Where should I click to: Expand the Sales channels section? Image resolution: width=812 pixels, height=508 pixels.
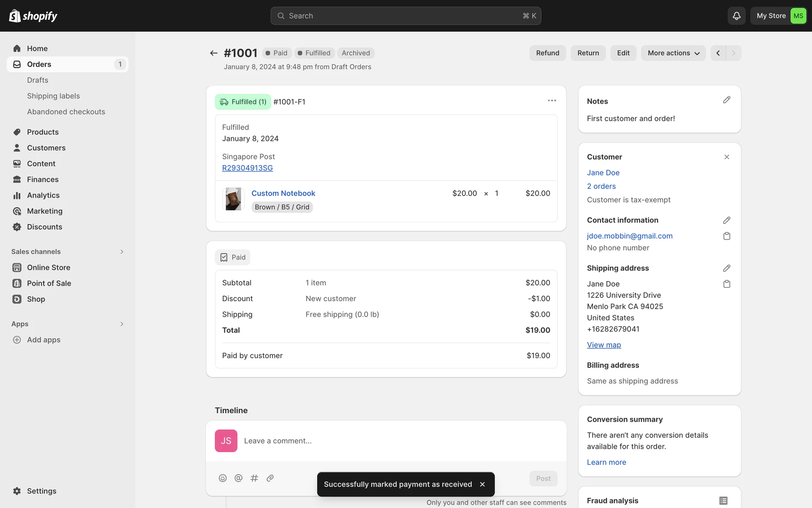point(122,251)
